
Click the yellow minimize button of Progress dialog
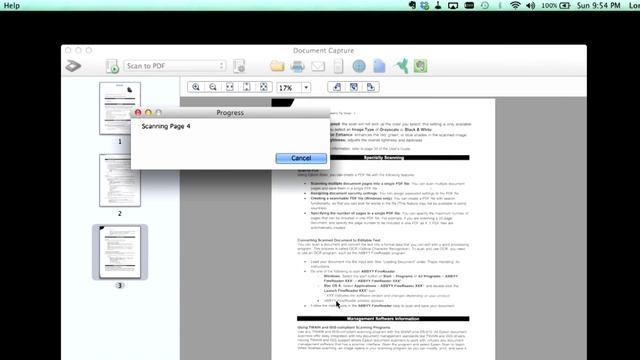(148, 113)
